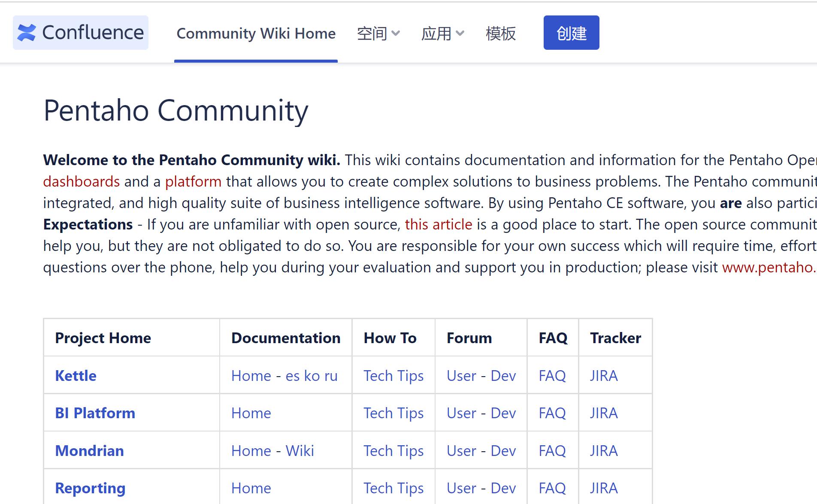The height and width of the screenshot is (504, 817).
Task: Open the 模板 menu item
Action: [500, 33]
